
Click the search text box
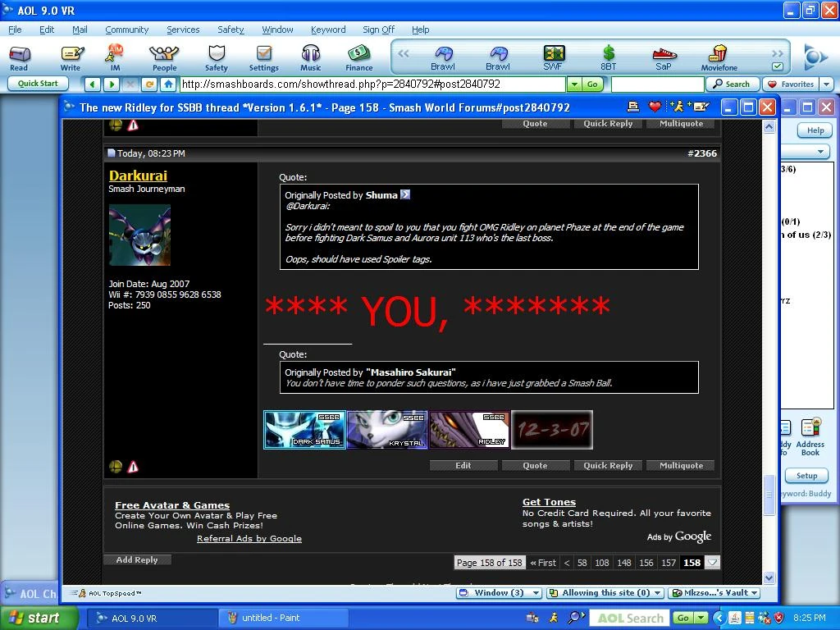coord(657,84)
